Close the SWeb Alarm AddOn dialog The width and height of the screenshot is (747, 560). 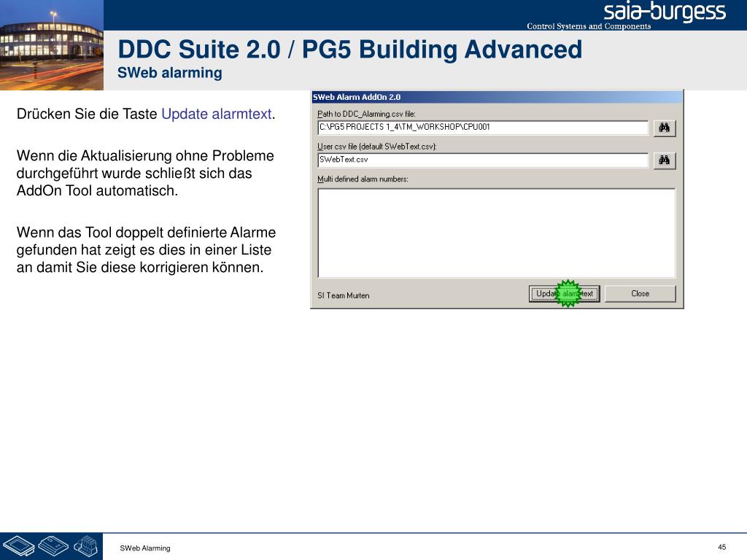tap(640, 293)
